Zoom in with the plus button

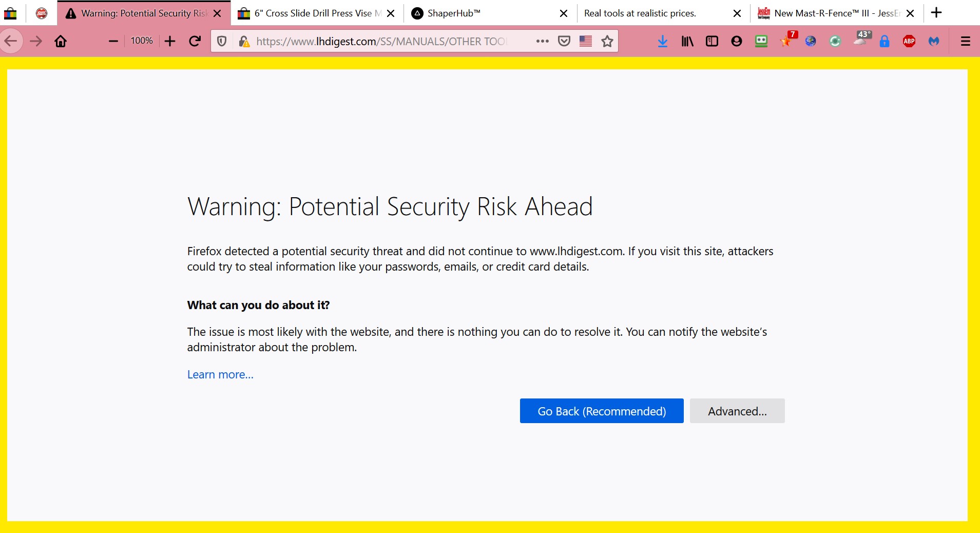(x=170, y=41)
